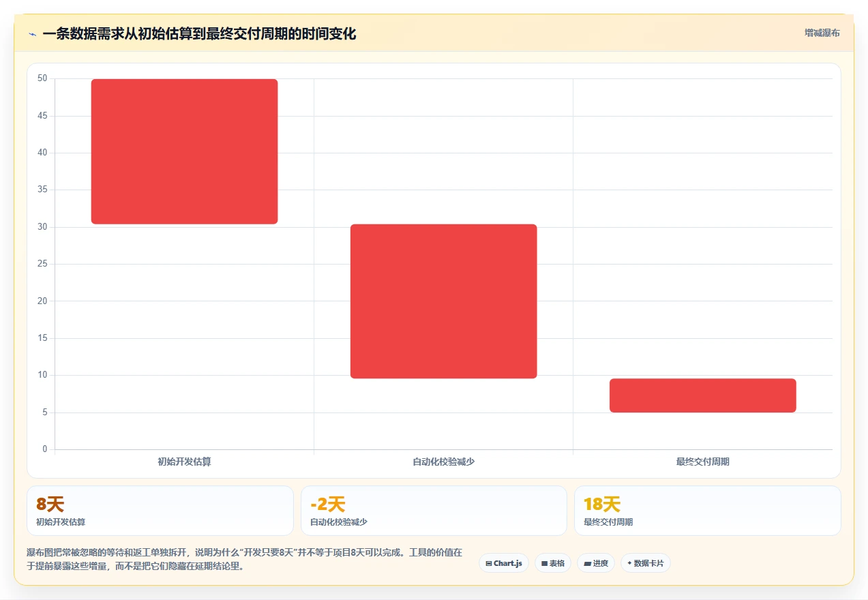Click the 最终交付周期 caption under 18天
868x600 pixels.
[x=608, y=522]
